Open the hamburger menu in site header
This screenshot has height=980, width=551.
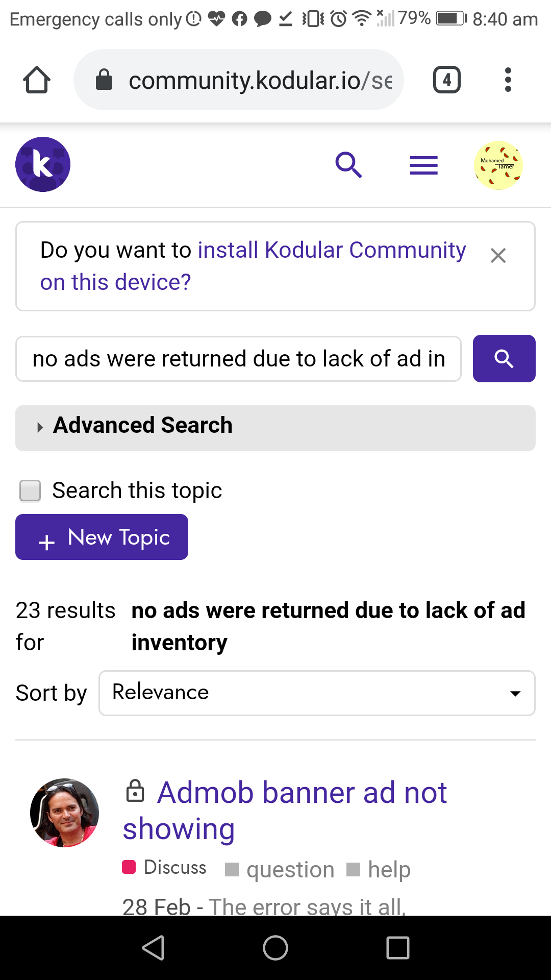424,165
